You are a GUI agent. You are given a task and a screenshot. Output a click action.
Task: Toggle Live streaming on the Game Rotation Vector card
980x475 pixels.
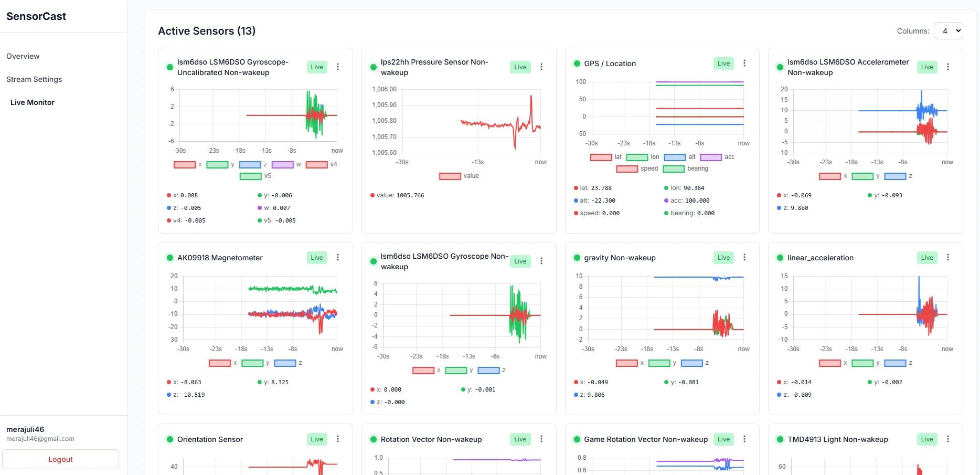coord(723,439)
